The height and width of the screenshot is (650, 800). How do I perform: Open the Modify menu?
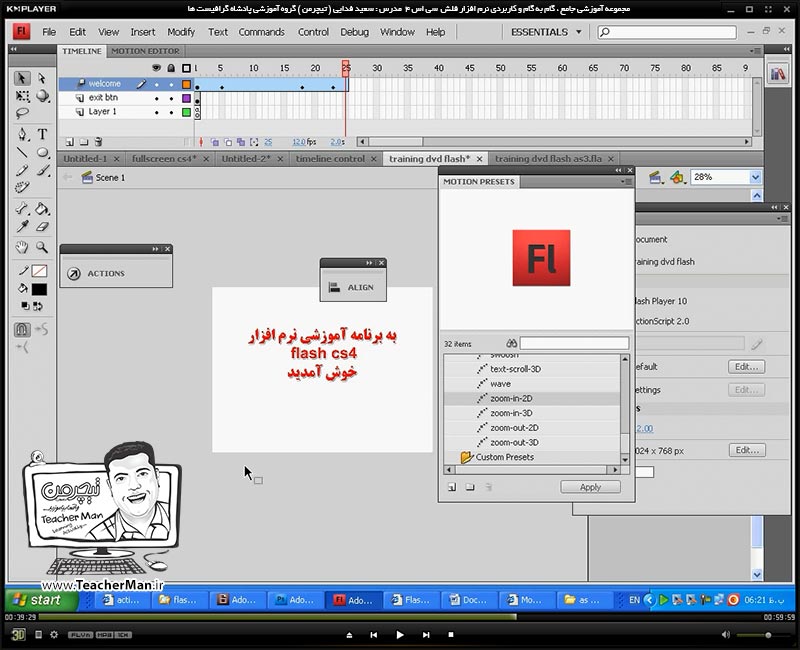pos(181,32)
